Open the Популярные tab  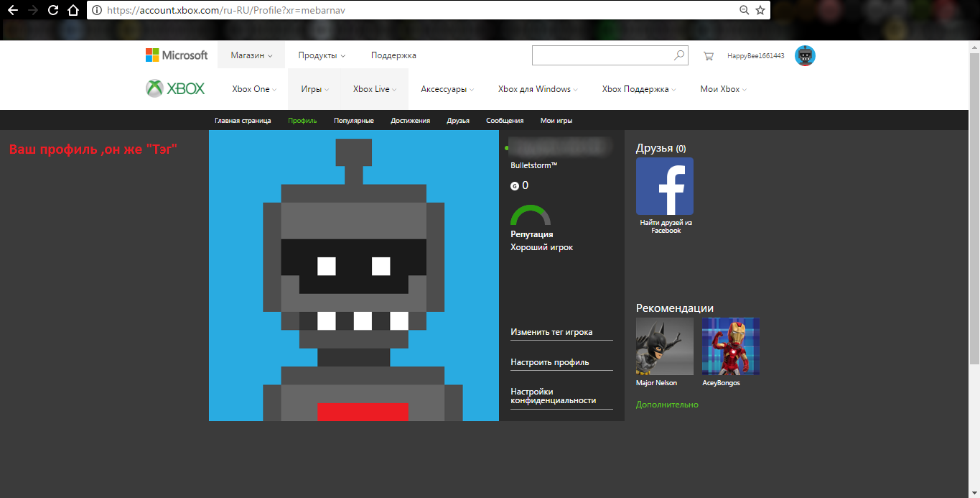(x=354, y=121)
